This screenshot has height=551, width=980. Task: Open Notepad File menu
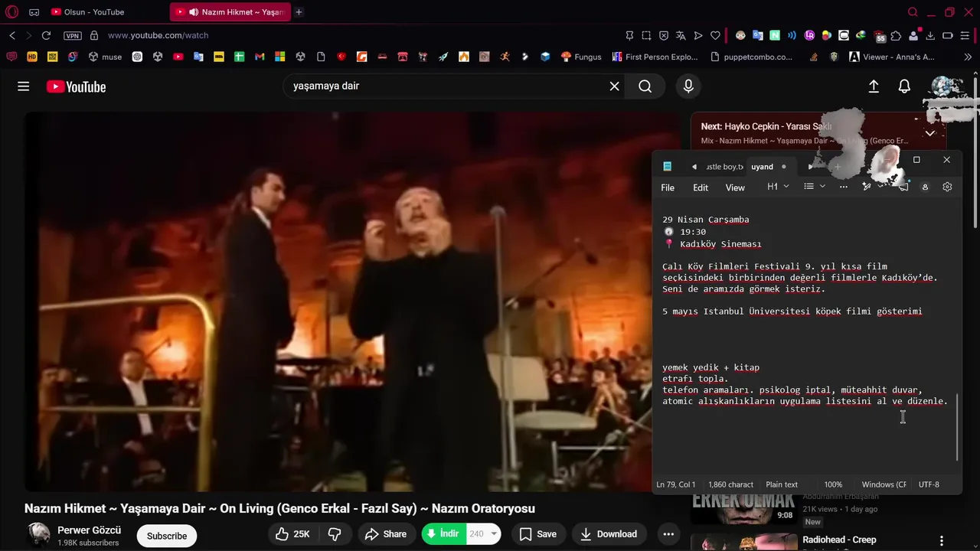(x=668, y=187)
